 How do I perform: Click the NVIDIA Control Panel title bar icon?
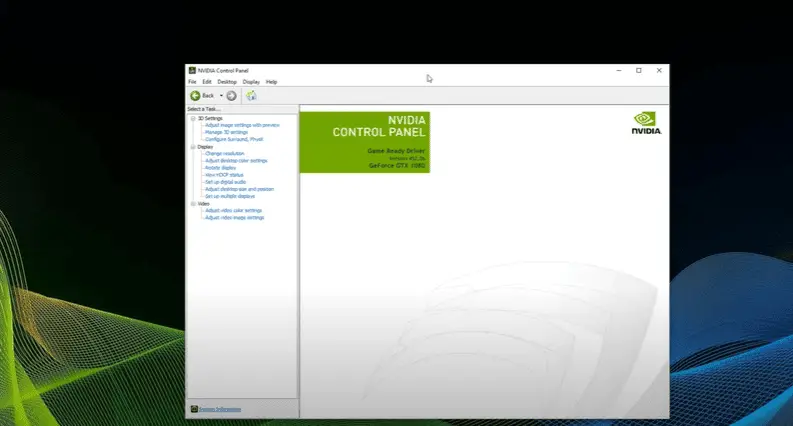(192, 70)
